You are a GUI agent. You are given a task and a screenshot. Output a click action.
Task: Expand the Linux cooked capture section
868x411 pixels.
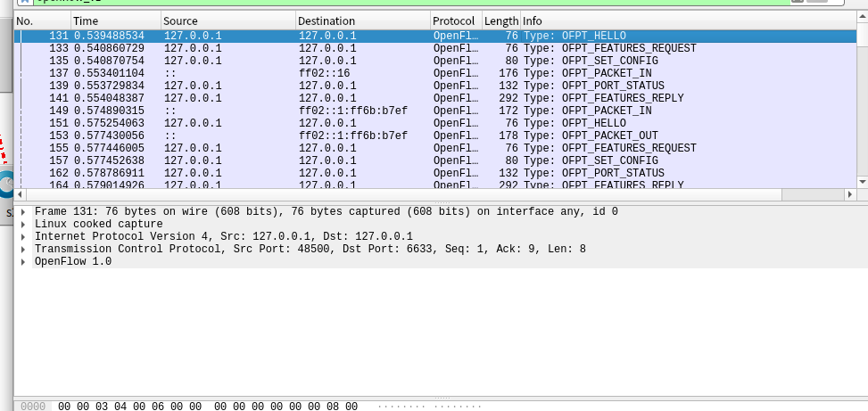click(22, 225)
